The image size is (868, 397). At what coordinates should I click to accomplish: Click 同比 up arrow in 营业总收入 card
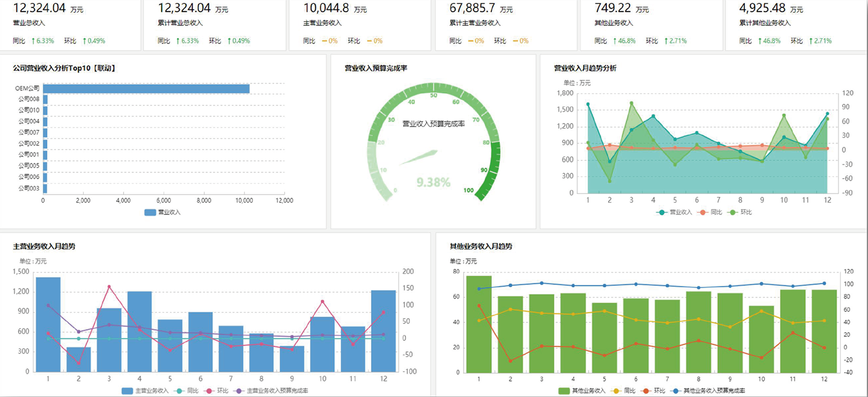33,41
